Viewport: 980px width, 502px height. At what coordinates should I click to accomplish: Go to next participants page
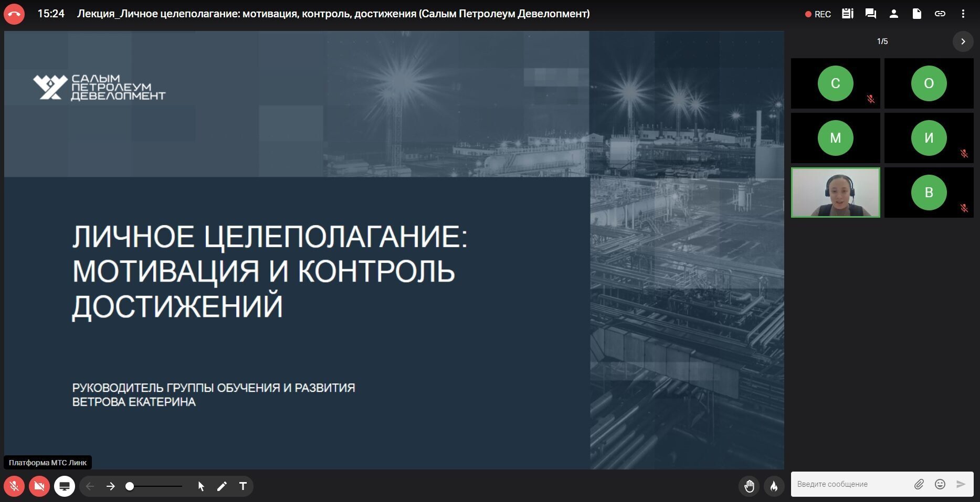[963, 41]
